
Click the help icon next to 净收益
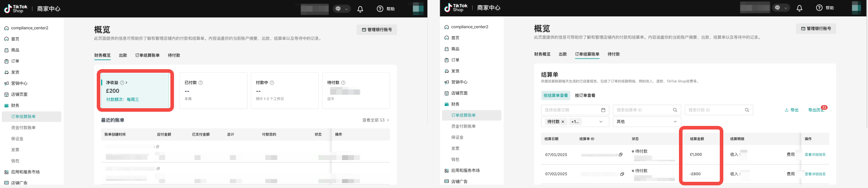[122, 83]
